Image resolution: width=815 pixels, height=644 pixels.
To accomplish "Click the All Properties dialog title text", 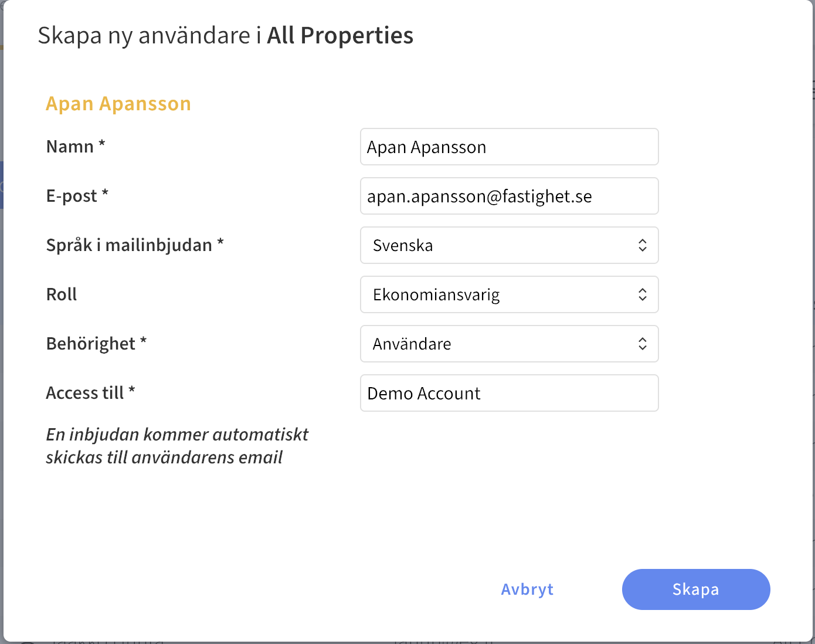I will 340,35.
